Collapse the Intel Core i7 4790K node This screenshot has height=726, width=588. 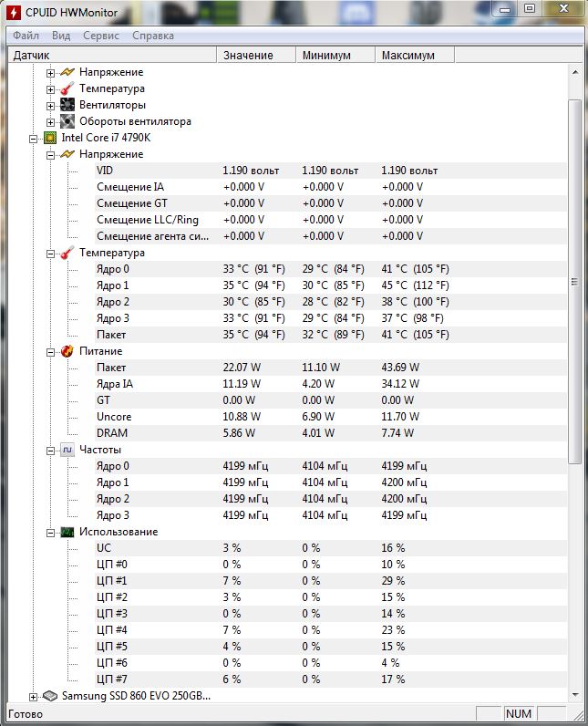click(x=35, y=138)
